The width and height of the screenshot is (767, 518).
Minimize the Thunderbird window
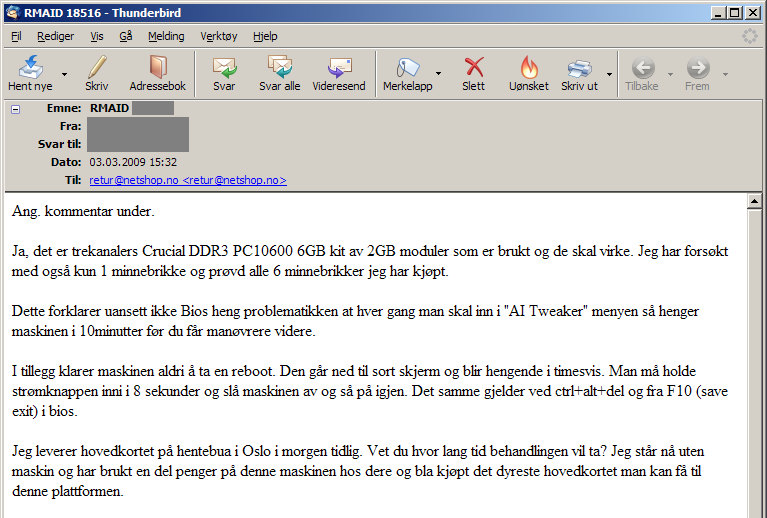(718, 13)
